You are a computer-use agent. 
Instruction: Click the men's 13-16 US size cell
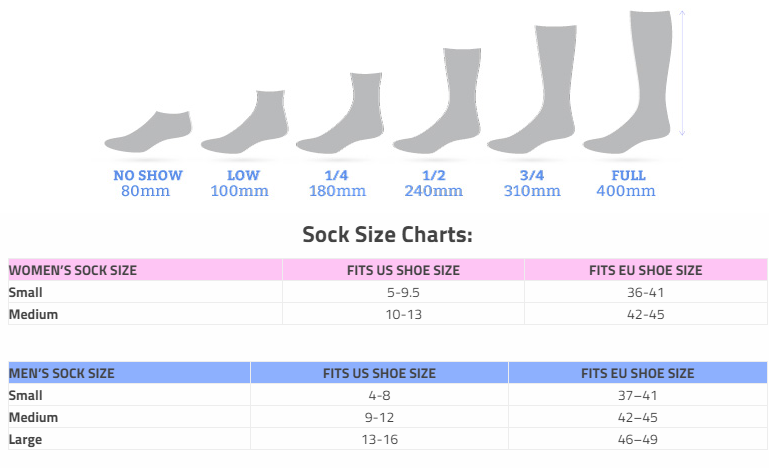point(379,439)
